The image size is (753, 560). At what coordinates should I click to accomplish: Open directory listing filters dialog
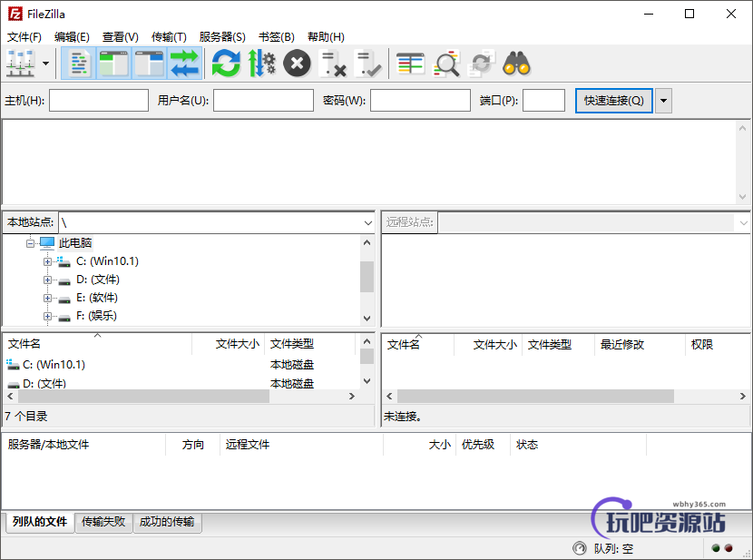point(411,64)
